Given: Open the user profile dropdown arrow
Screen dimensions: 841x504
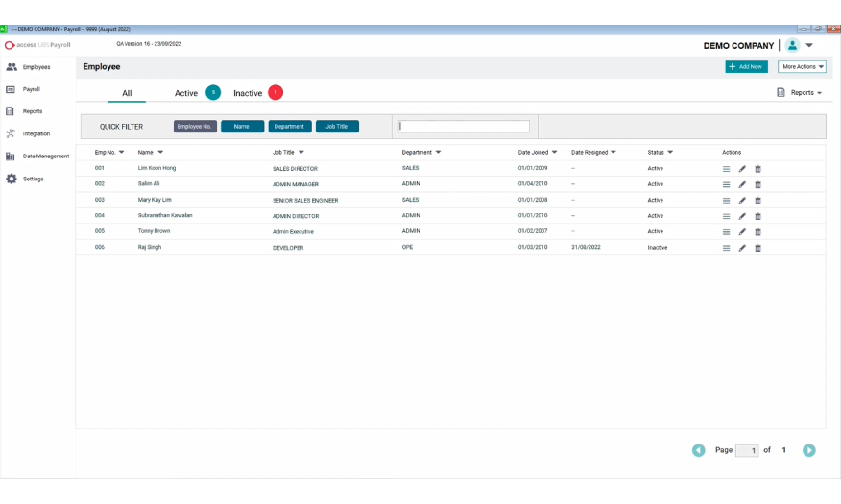Looking at the screenshot, I should click(x=809, y=45).
